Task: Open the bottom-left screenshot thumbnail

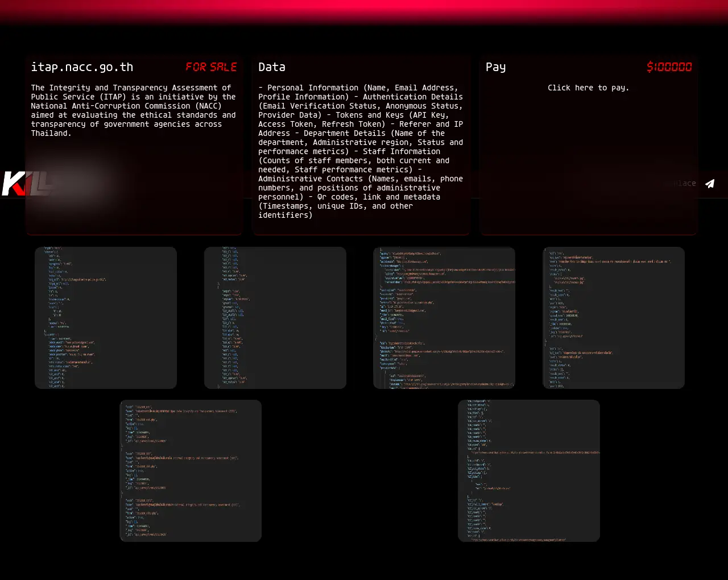Action: coord(191,471)
